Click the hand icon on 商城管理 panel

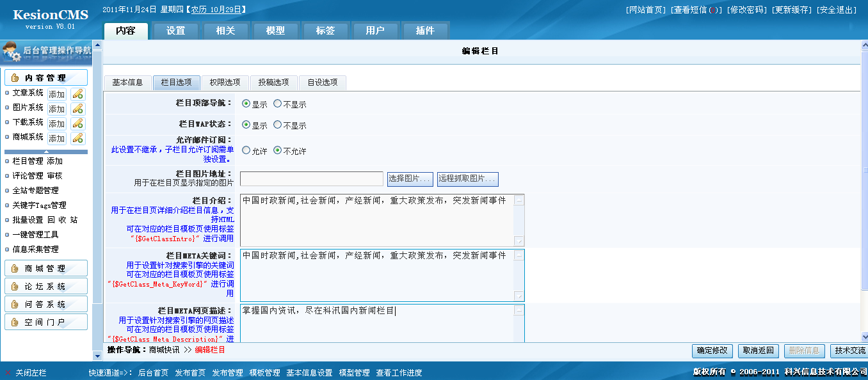pos(15,269)
